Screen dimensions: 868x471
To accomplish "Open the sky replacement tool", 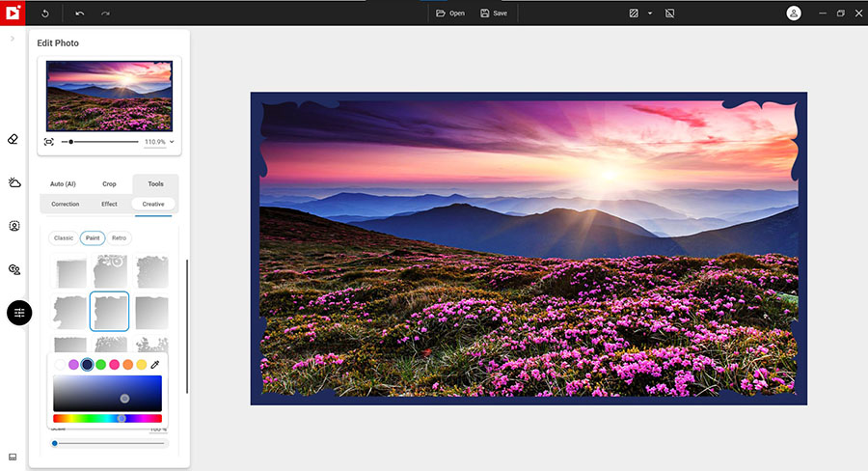I will (x=14, y=182).
